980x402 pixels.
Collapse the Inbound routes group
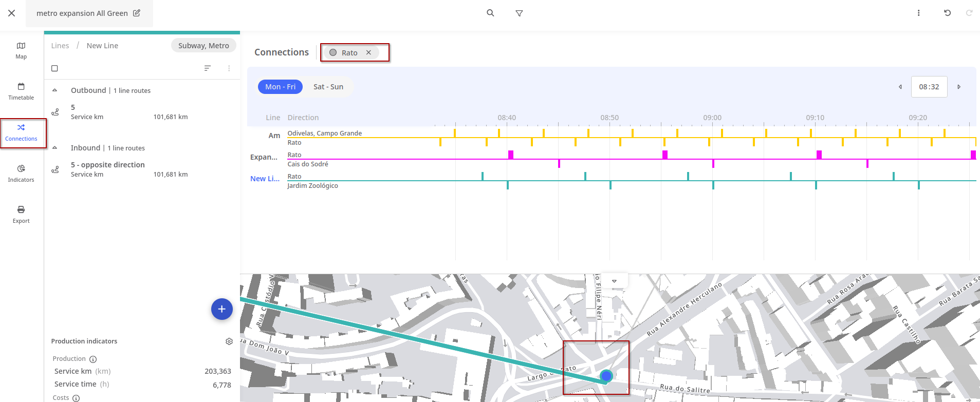55,148
